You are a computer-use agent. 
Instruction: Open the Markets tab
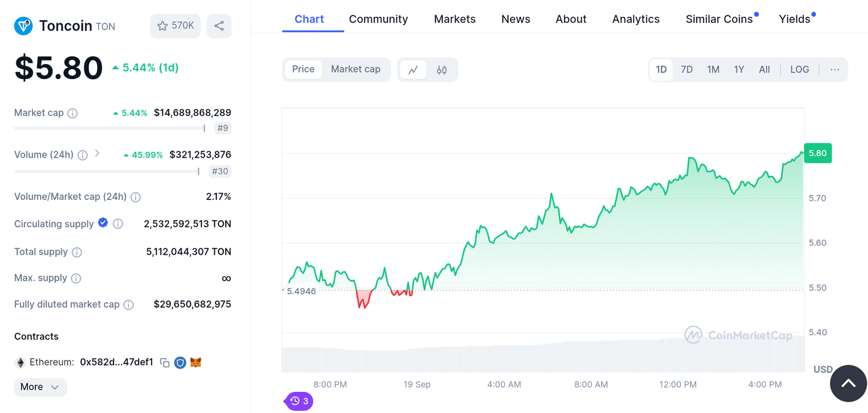click(x=455, y=20)
